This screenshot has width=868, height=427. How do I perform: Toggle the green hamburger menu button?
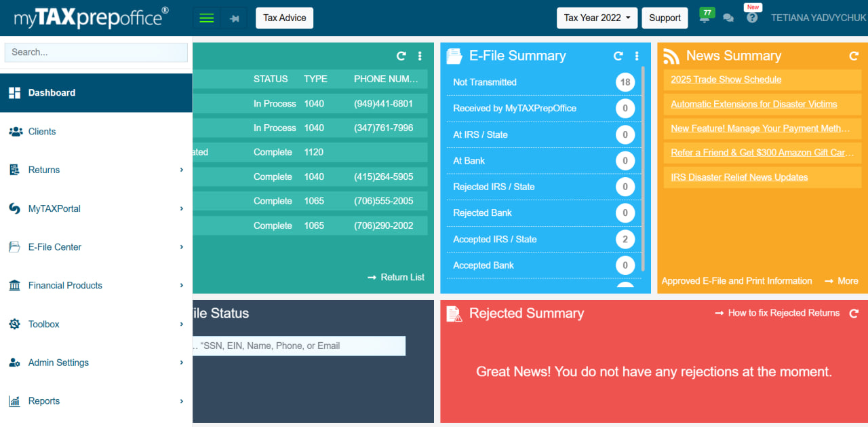[207, 18]
